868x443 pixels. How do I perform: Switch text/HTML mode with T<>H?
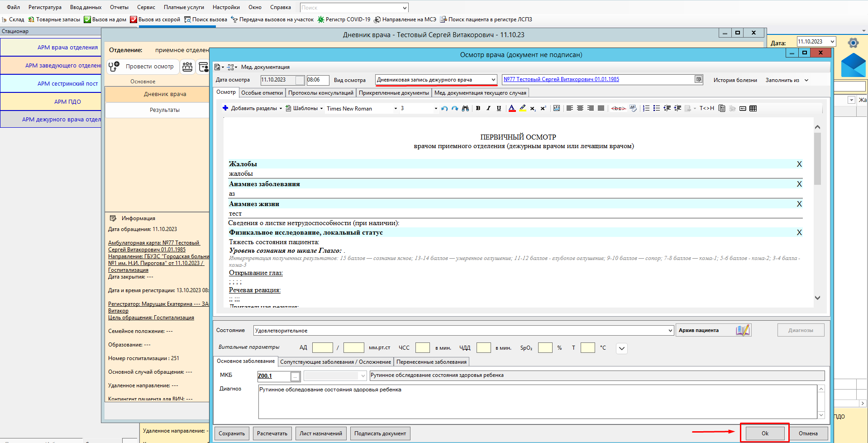(x=707, y=108)
